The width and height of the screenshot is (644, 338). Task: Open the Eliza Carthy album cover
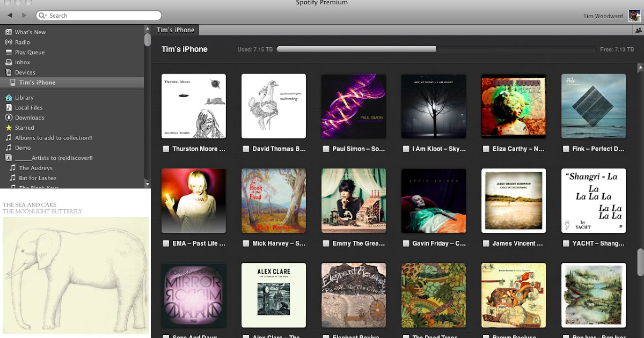click(x=514, y=106)
